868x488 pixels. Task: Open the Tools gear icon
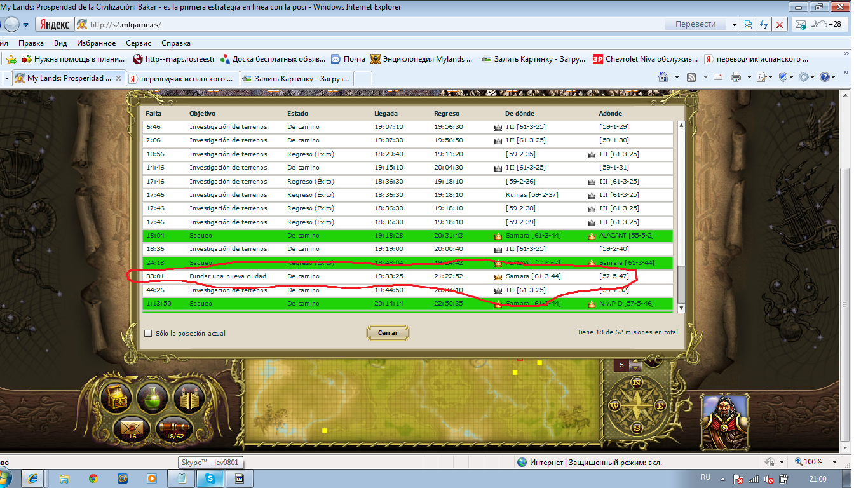pyautogui.click(x=804, y=77)
